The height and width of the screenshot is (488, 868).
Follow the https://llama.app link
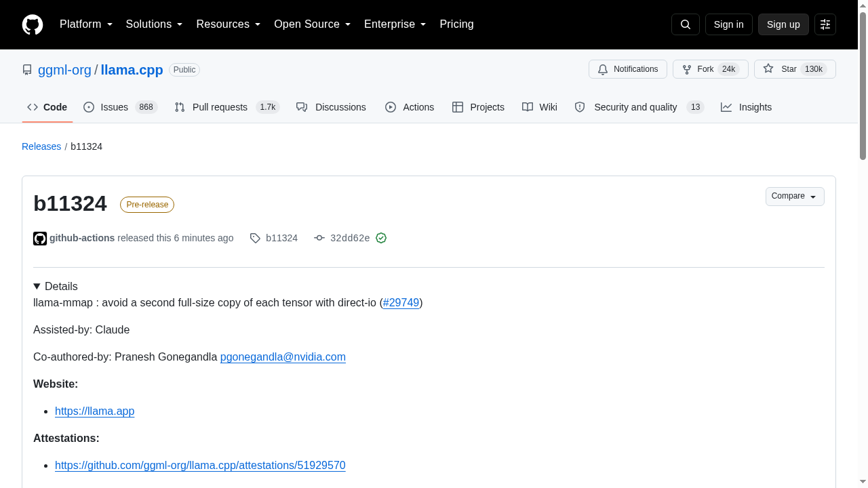95,411
